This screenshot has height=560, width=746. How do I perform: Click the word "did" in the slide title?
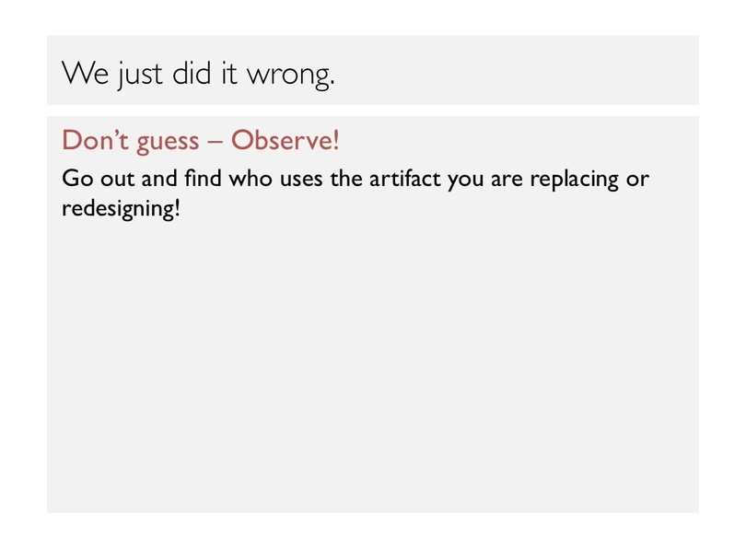pyautogui.click(x=189, y=74)
